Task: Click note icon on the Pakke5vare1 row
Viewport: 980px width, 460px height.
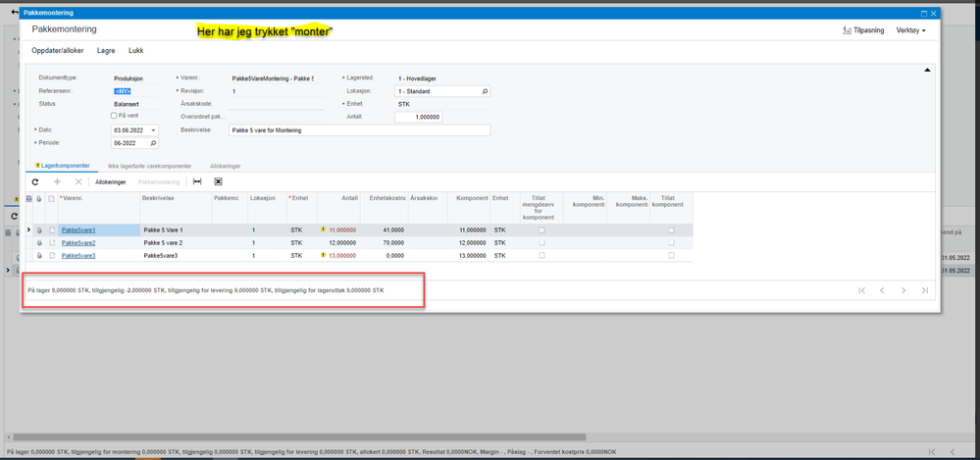Action: (53, 230)
